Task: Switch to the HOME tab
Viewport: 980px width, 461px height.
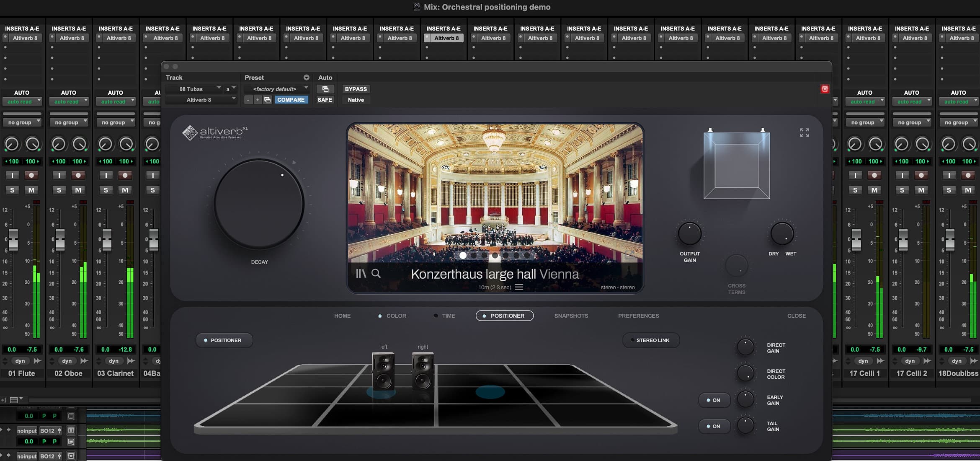Action: [x=342, y=316]
